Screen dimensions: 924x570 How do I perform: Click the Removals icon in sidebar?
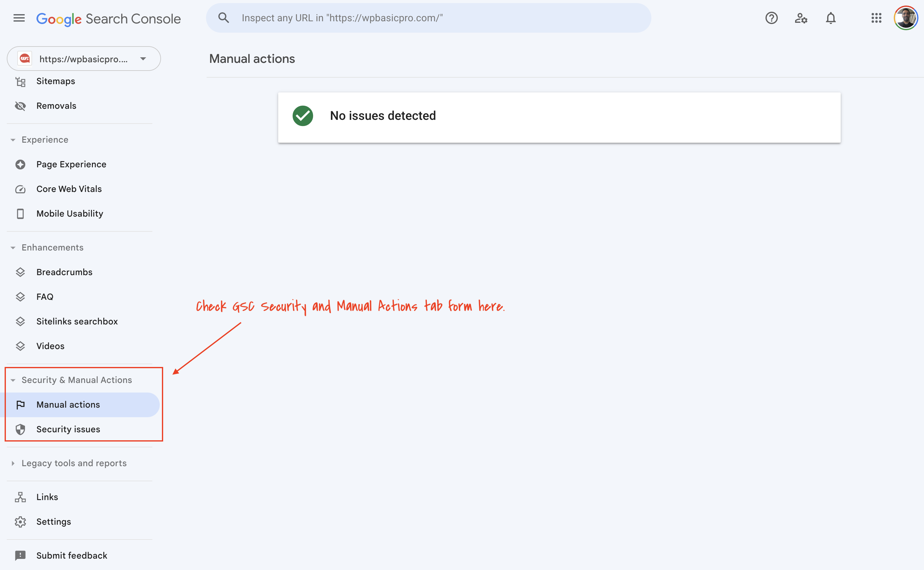[x=20, y=106]
